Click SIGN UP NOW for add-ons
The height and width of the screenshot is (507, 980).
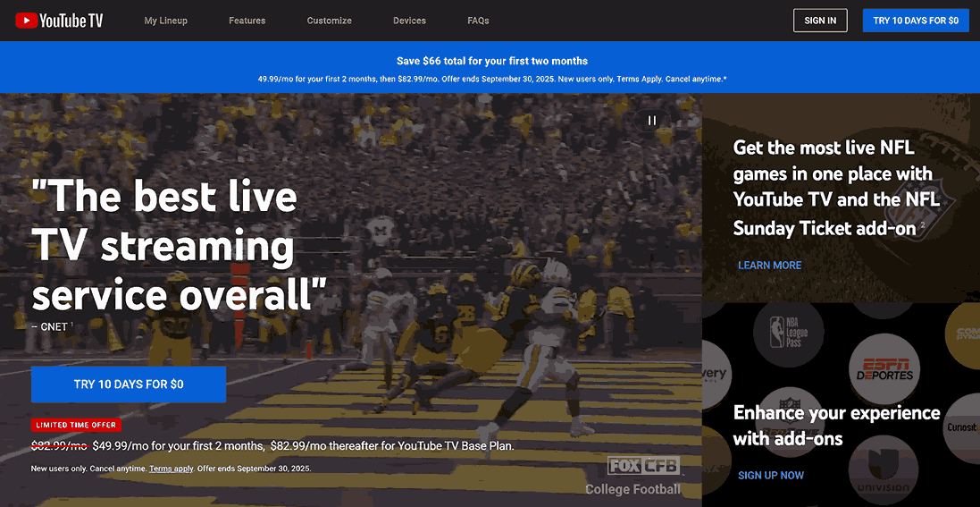[x=771, y=475]
